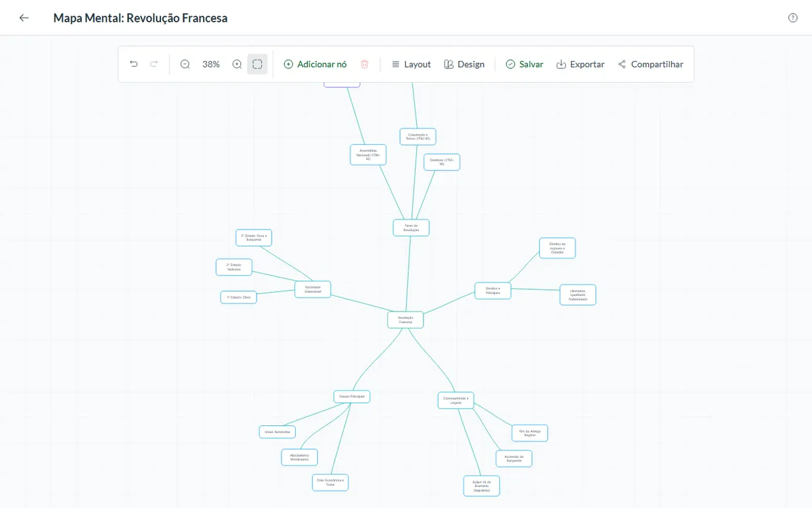Select the Direitos e Princípios node

[x=493, y=291]
